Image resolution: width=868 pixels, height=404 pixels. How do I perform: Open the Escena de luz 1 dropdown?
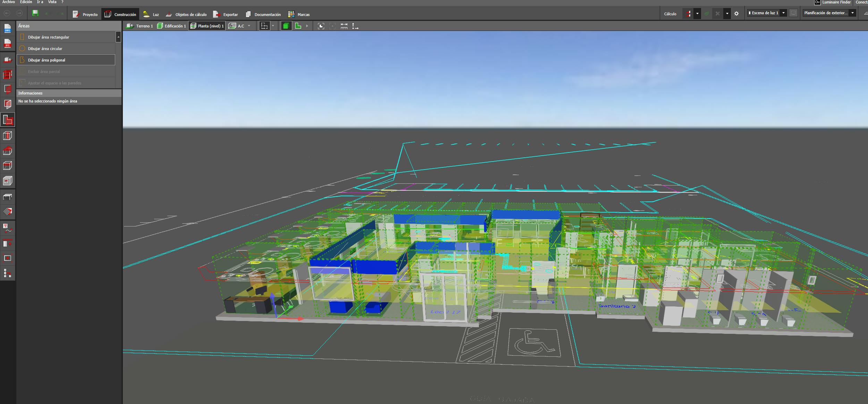coord(783,13)
